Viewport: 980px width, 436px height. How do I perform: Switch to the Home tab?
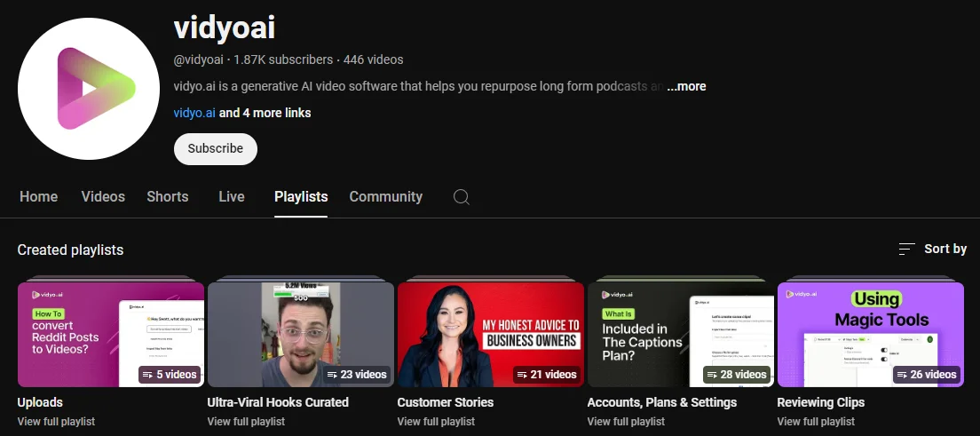click(39, 196)
